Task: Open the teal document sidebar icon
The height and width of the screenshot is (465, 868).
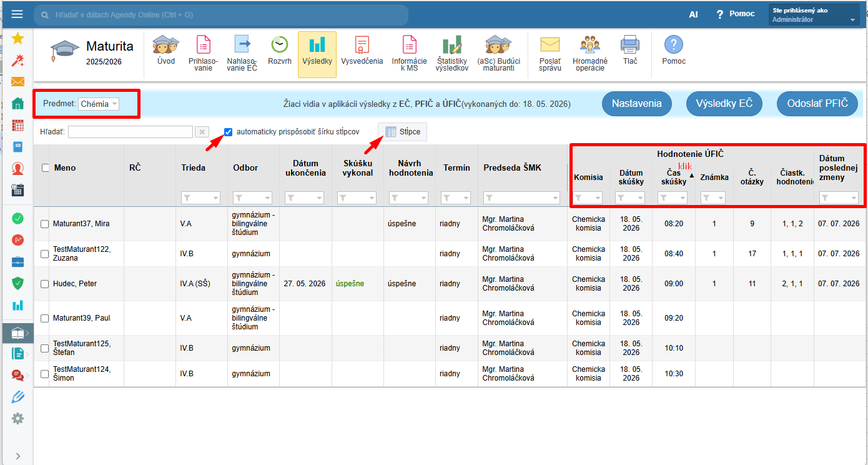Action: [17, 354]
